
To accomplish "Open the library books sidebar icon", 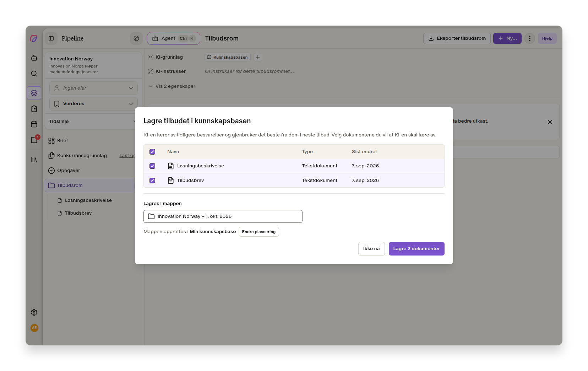I will tap(34, 160).
